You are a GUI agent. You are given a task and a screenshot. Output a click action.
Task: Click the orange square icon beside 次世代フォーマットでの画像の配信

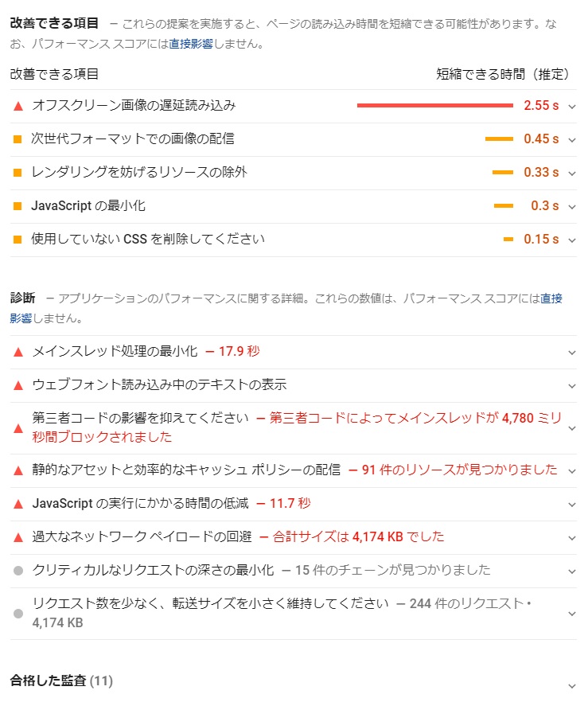click(19, 137)
